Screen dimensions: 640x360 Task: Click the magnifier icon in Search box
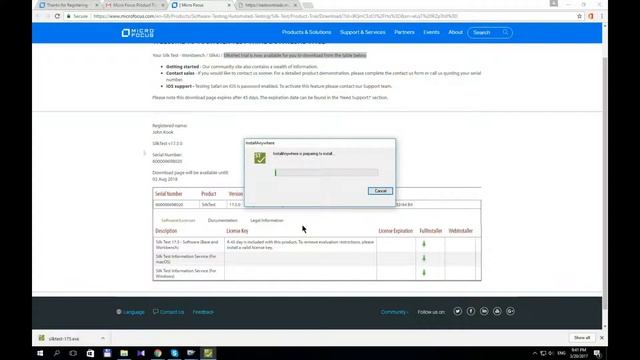pos(505,32)
